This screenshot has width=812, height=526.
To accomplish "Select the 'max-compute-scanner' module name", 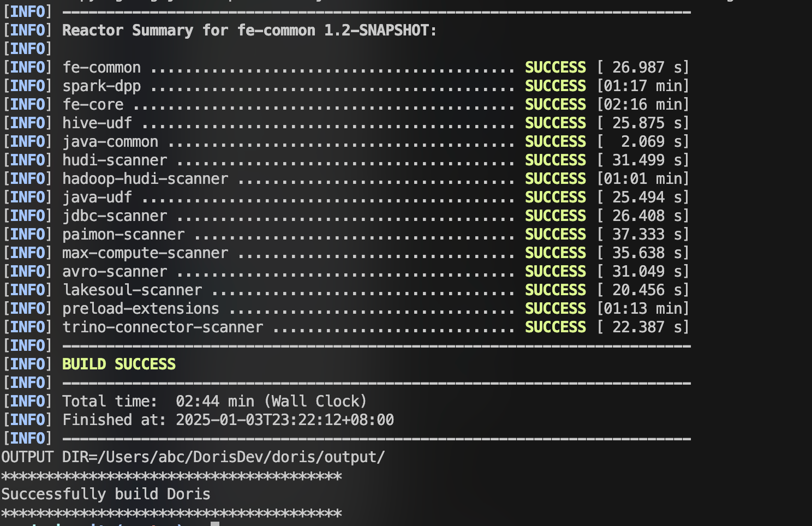I will [145, 253].
